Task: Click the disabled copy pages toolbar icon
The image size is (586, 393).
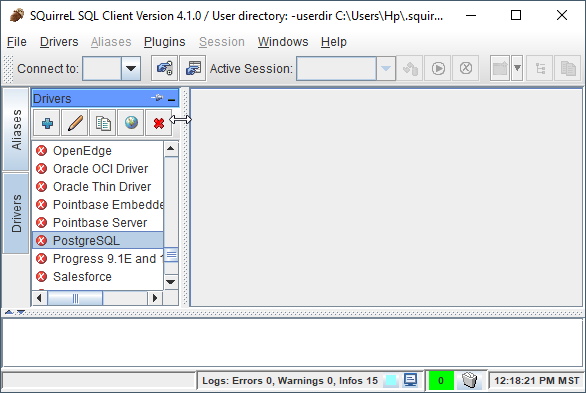Action: pos(568,68)
